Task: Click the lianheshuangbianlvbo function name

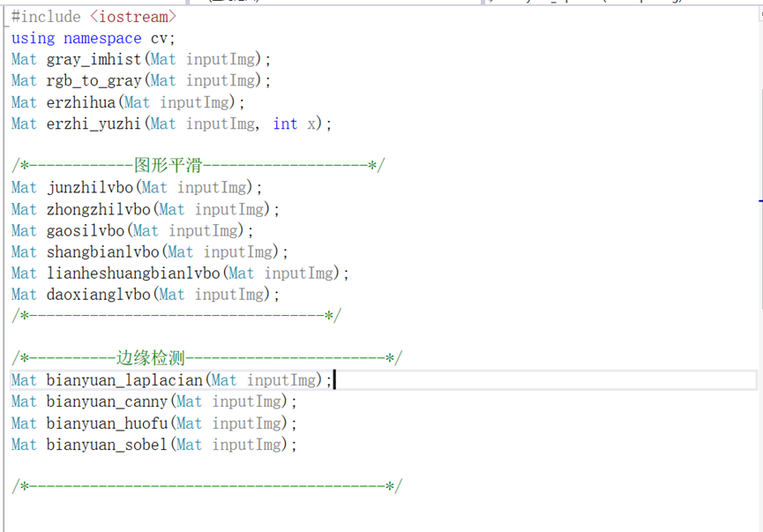Action: point(133,273)
